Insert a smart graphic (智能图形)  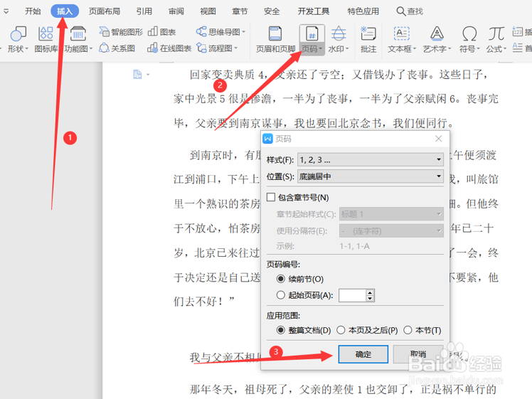[121, 32]
